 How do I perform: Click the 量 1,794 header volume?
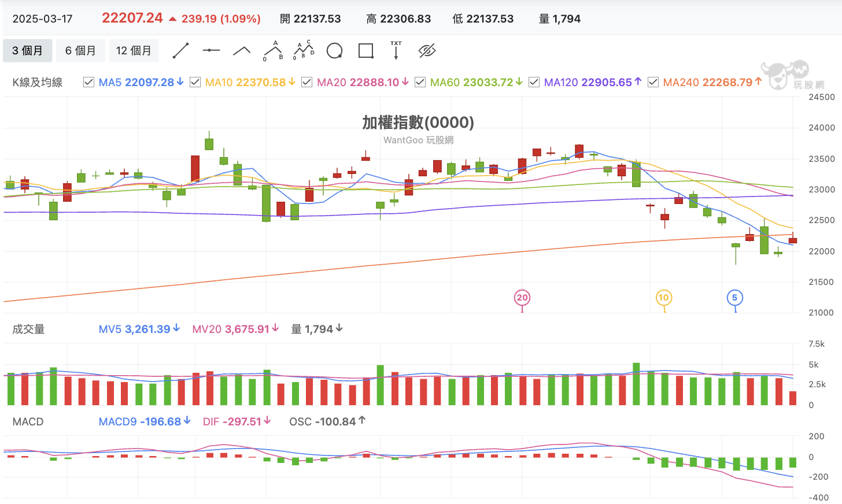[560, 18]
